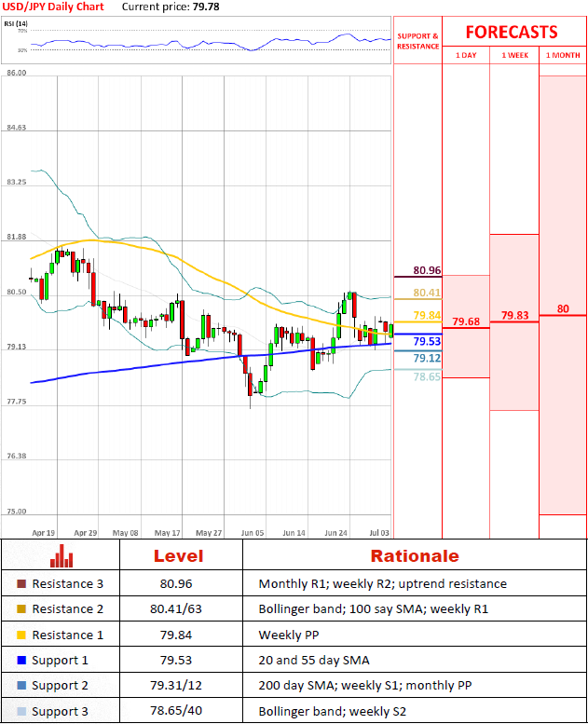The image size is (588, 724).
Task: Click the Apr 29 date axis label
Action: coord(86,532)
